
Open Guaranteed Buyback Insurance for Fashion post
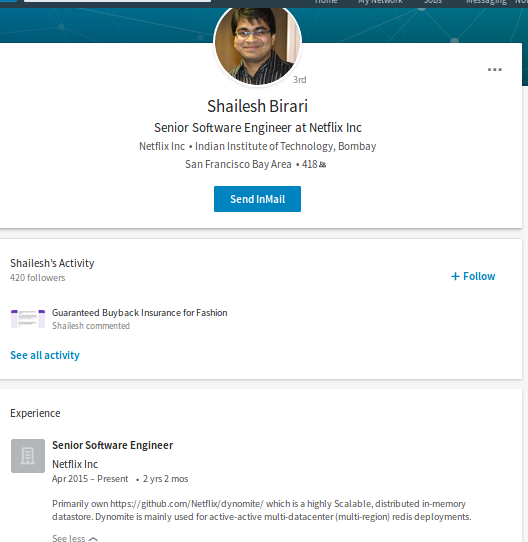(x=140, y=313)
